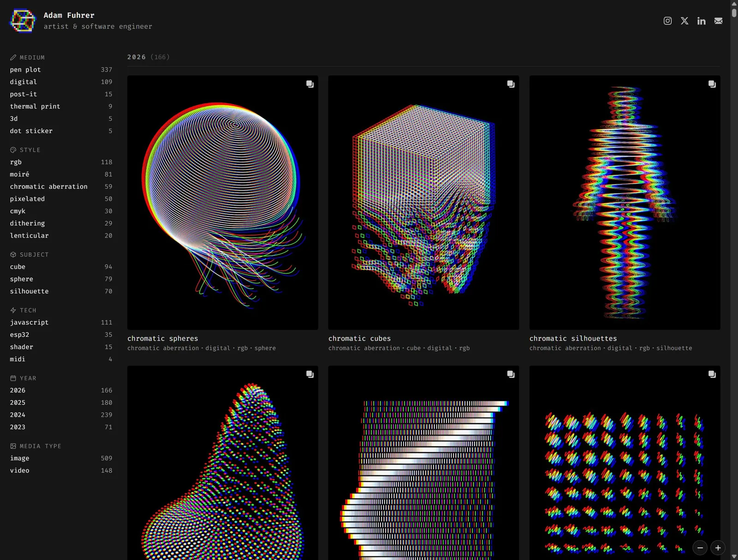This screenshot has width=738, height=560.
Task: Open the dotted cone artwork thumbnail
Action: (223, 463)
